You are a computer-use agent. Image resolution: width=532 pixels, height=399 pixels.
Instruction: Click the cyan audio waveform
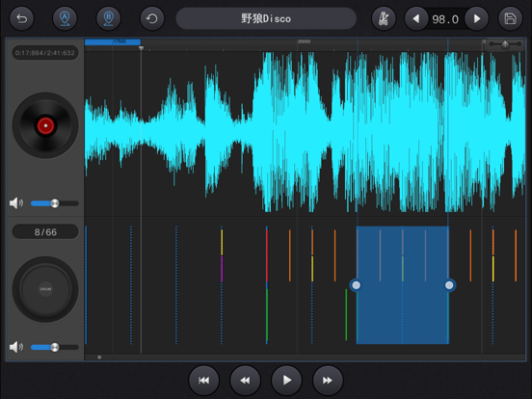pyautogui.click(x=305, y=132)
